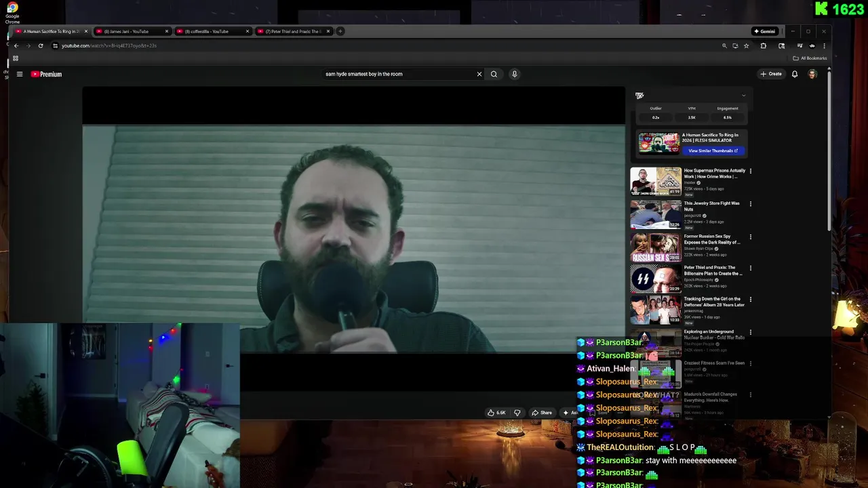
Task: Open the All Bookmarks folder
Action: [810, 58]
